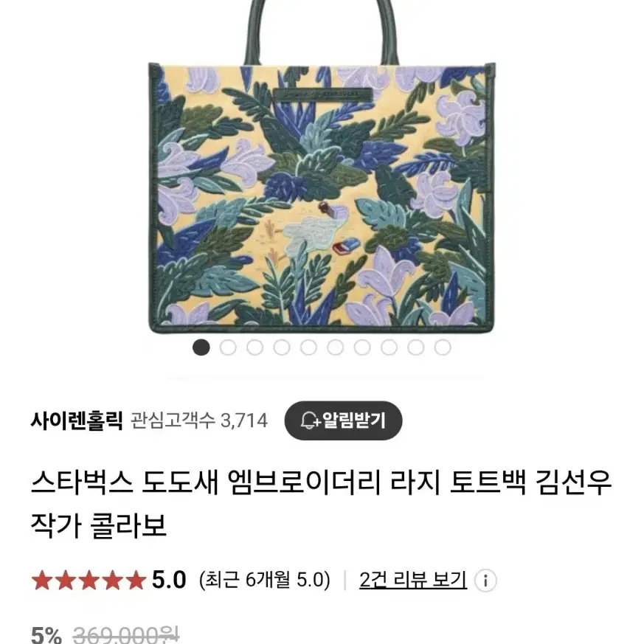
Task: Select the third image pagination dot
Action: point(255,347)
